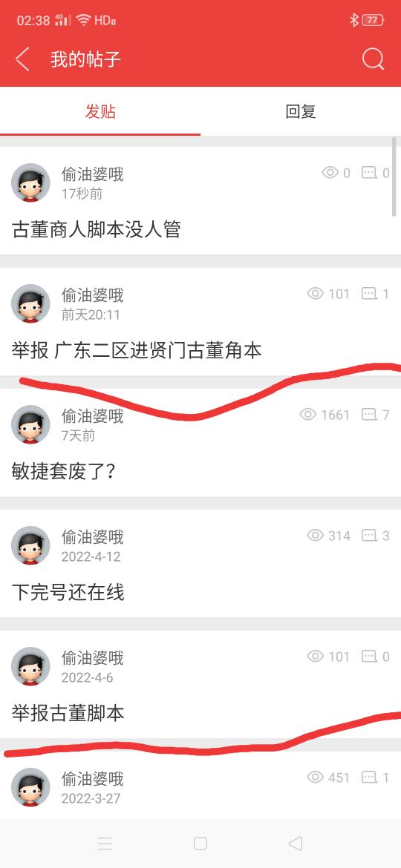Tap the eye icon showing 451 views
The image size is (401, 868).
(315, 777)
